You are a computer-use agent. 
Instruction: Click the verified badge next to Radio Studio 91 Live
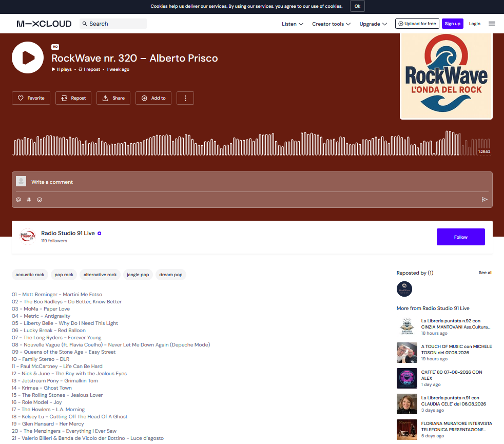[100, 234]
